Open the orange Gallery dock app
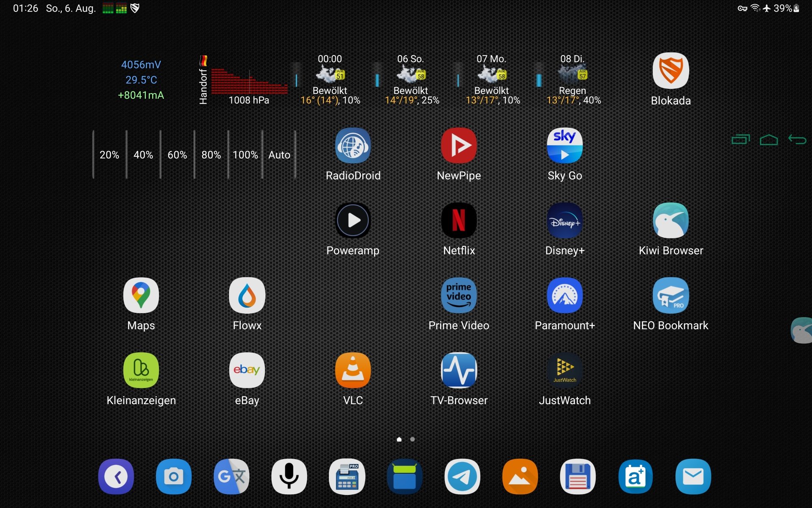 click(x=520, y=477)
